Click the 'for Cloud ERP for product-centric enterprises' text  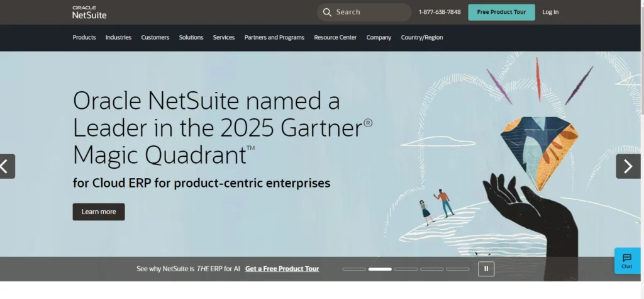click(201, 183)
